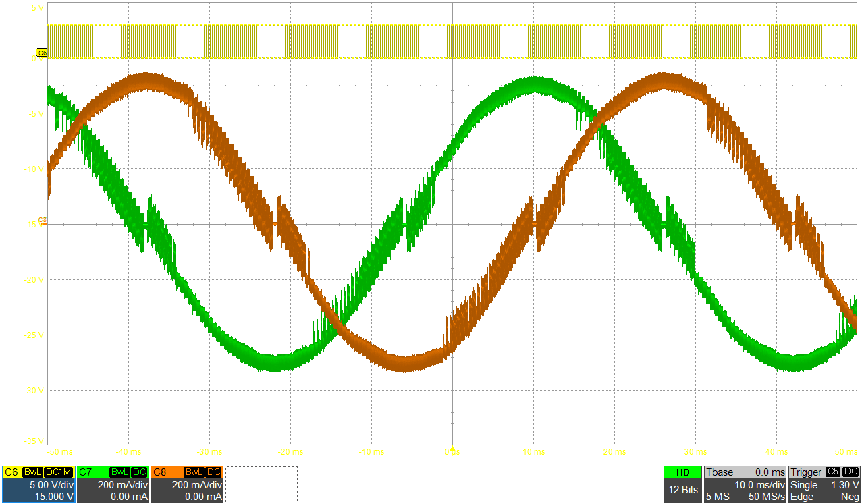This screenshot has height=504, width=864.
Task: Click the C7 label in the green descriptor
Action: 85,472
